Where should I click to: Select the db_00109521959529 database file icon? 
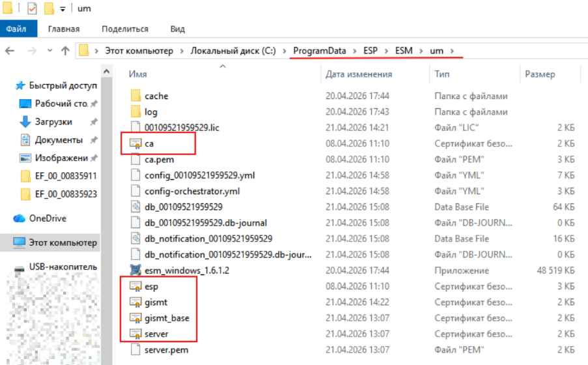coord(135,207)
